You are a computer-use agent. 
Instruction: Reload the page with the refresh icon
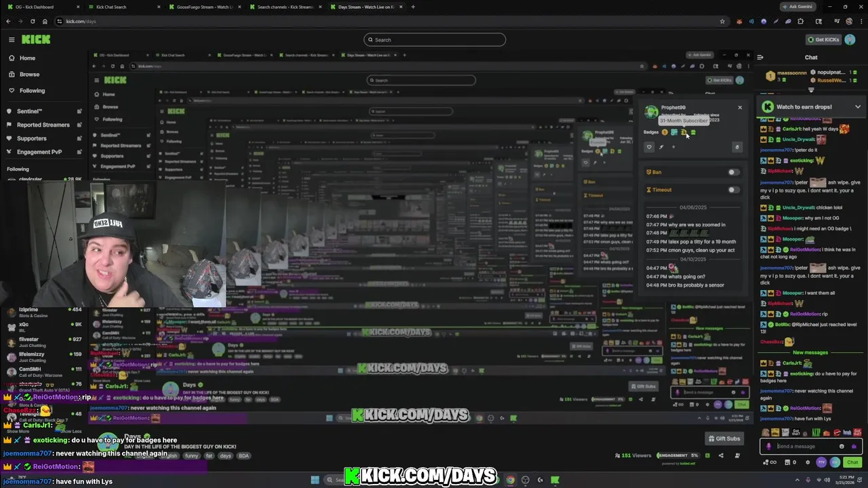[33, 21]
